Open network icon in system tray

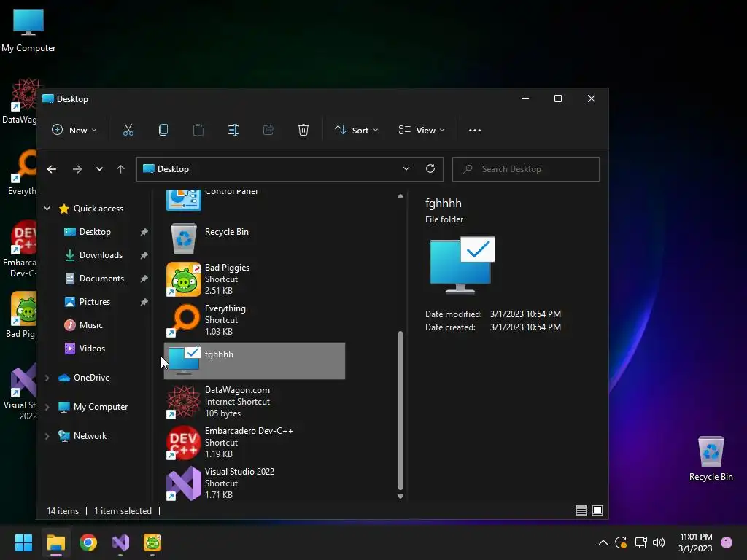[x=640, y=542]
